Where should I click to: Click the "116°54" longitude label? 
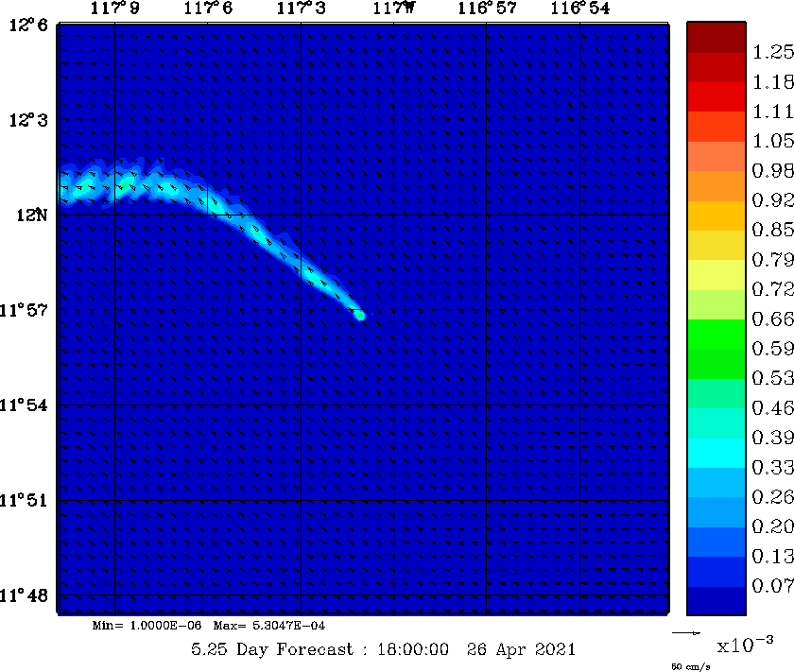[580, 9]
